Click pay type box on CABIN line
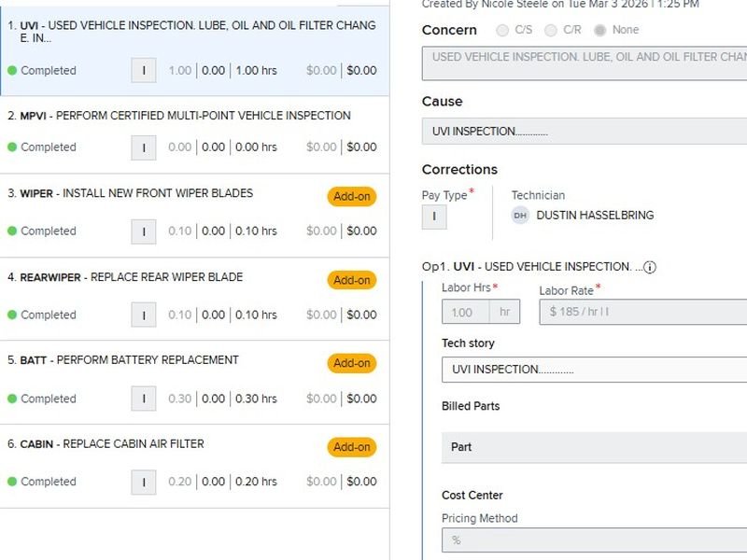 (143, 483)
